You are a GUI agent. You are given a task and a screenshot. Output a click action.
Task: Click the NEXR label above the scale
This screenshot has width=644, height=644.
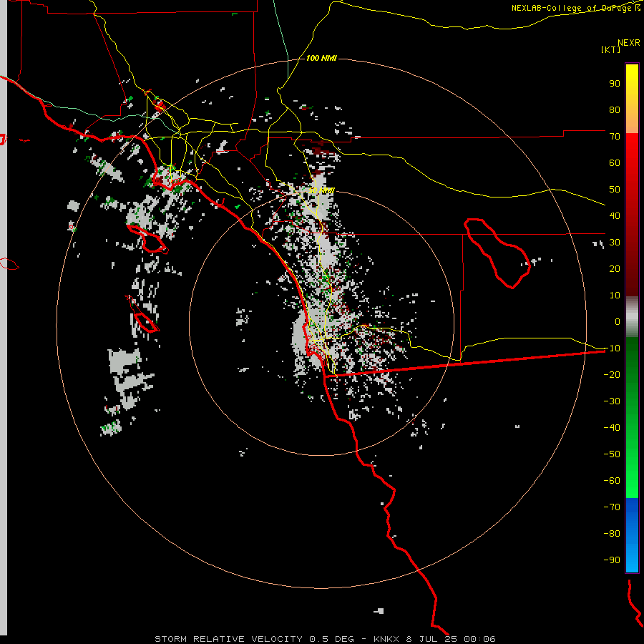629,43
